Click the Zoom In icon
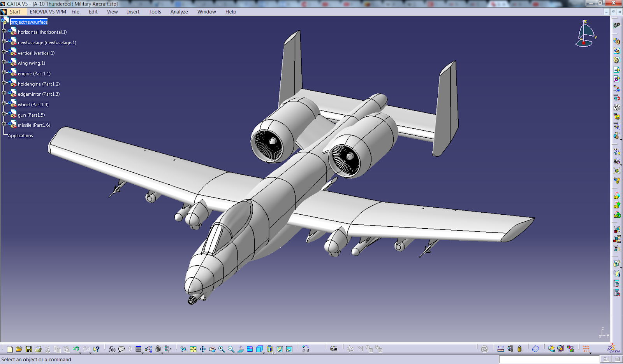This screenshot has width=623, height=364. [x=221, y=349]
